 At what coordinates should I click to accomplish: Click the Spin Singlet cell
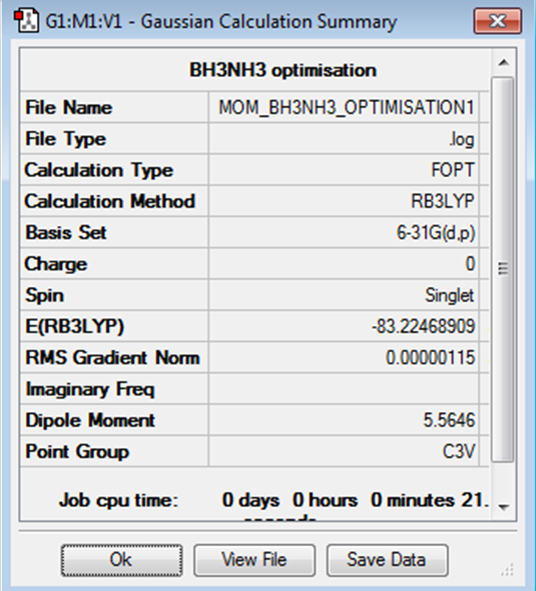click(343, 295)
